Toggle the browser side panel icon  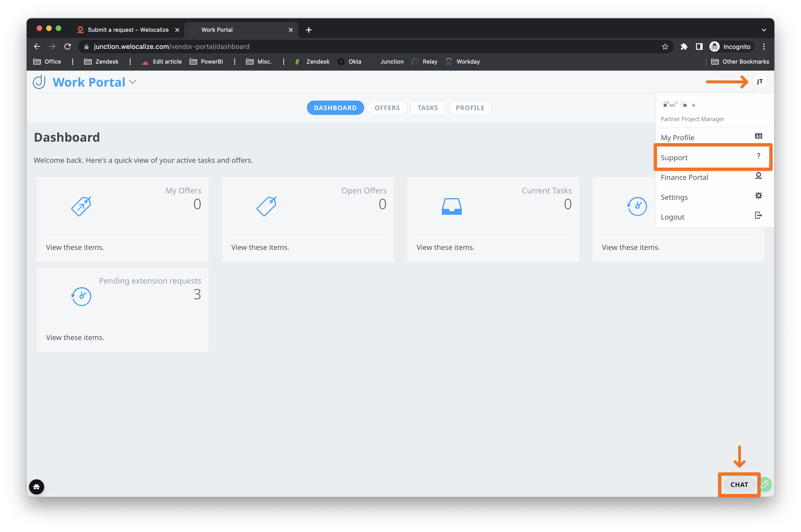pyautogui.click(x=699, y=47)
